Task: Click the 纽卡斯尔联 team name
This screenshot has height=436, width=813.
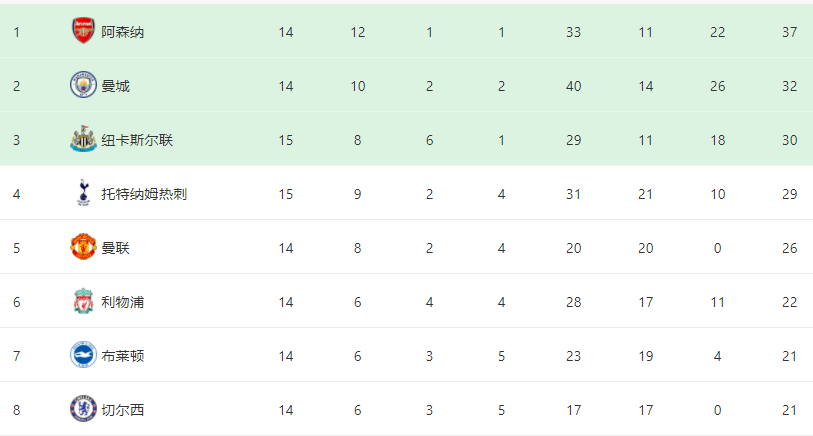Action: pos(137,140)
